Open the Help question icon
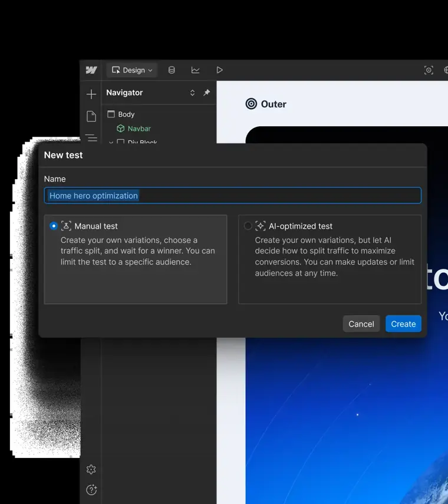 91,490
